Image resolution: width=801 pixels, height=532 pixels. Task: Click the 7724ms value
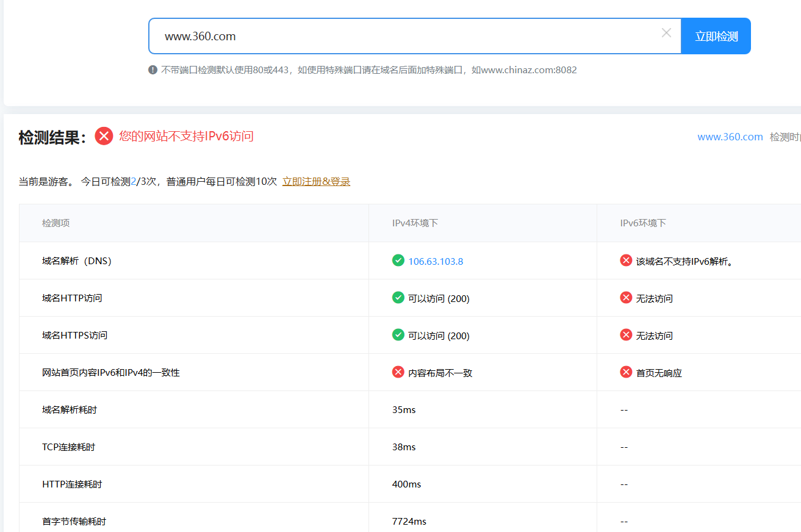(x=409, y=522)
